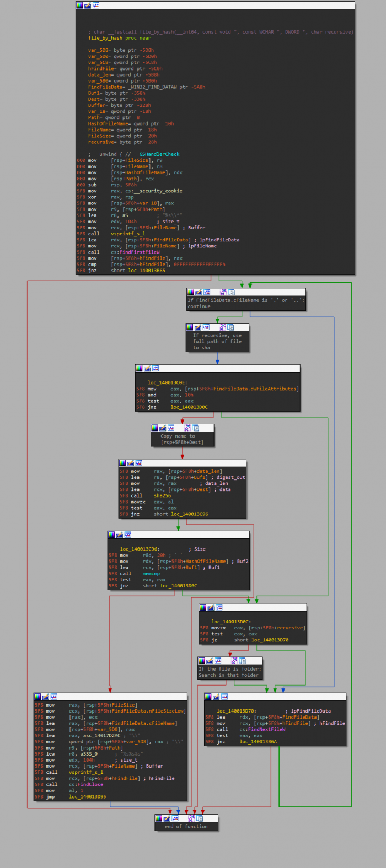Click jump target loc_140013B6A
The width and height of the screenshot is (386, 868).
click(x=258, y=742)
